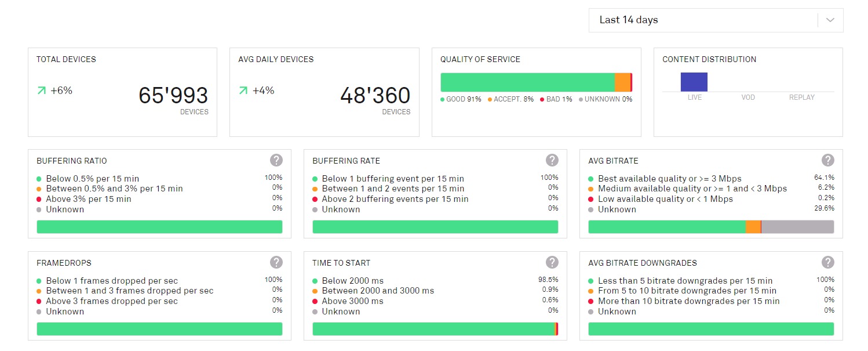Click Avg Bitrate Downgrades help icon
This screenshot has height=351, width=868.
click(828, 262)
